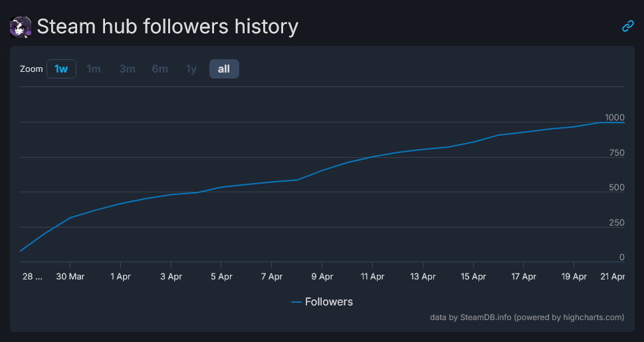Click the 5 Apr axis label

[x=221, y=276]
